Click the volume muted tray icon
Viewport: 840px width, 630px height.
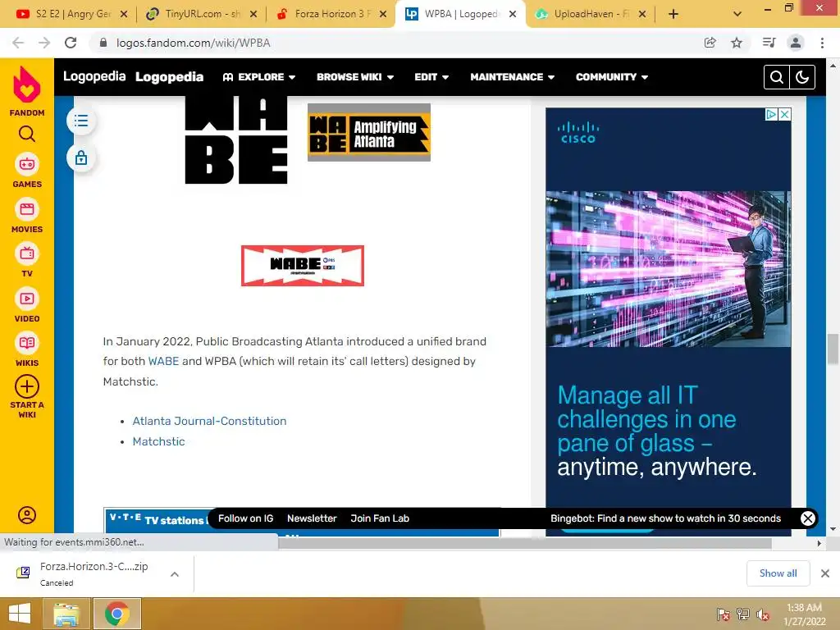[762, 614]
